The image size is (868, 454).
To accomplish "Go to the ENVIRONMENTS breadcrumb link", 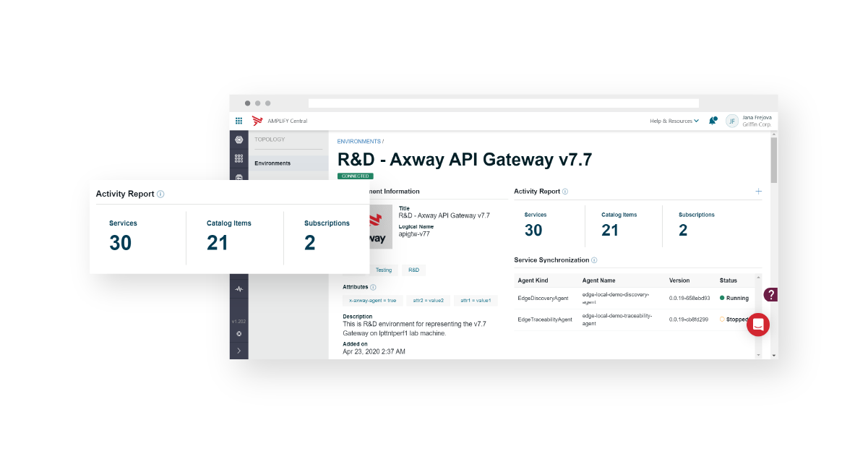I will 359,142.
